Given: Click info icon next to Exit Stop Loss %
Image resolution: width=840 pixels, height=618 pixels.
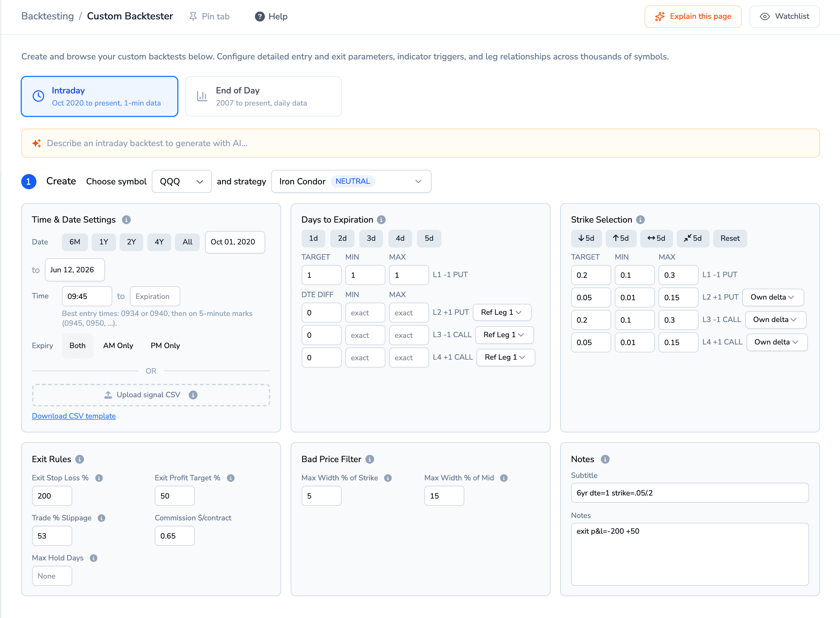Looking at the screenshot, I should (99, 478).
